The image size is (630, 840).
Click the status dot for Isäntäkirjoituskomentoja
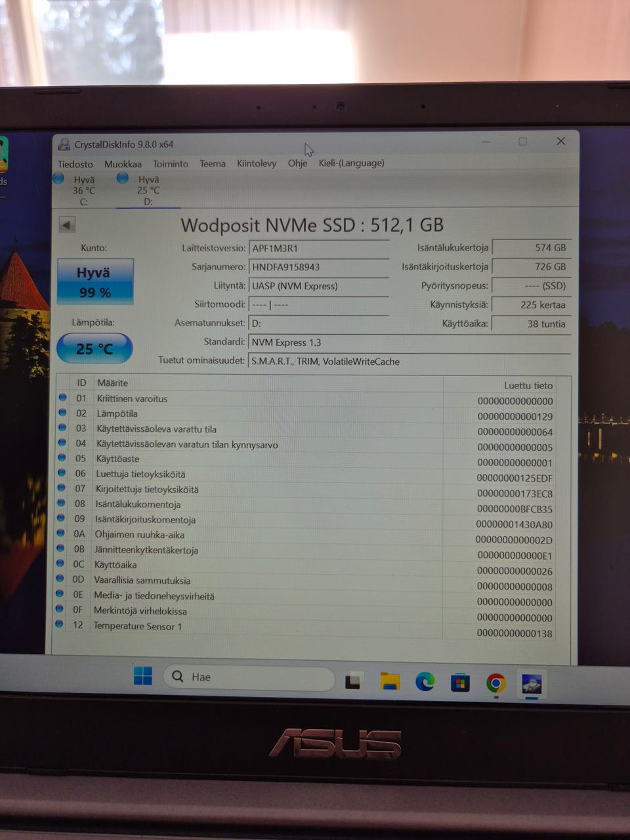pos(61,518)
